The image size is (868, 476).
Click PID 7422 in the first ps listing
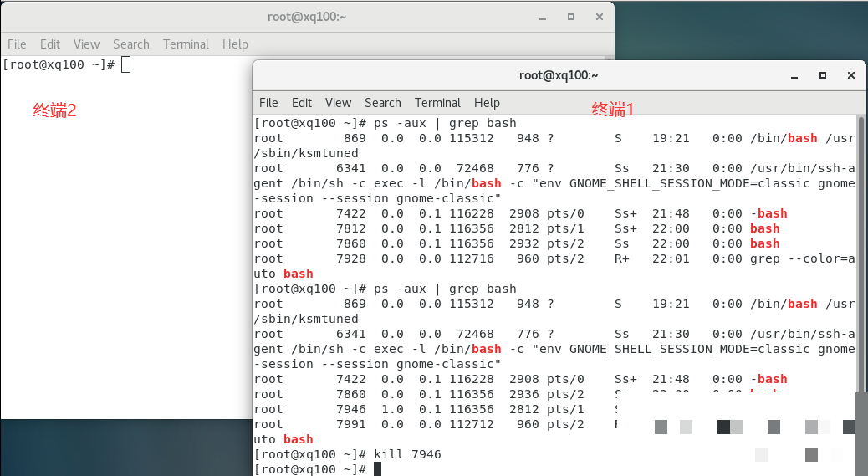click(x=351, y=213)
